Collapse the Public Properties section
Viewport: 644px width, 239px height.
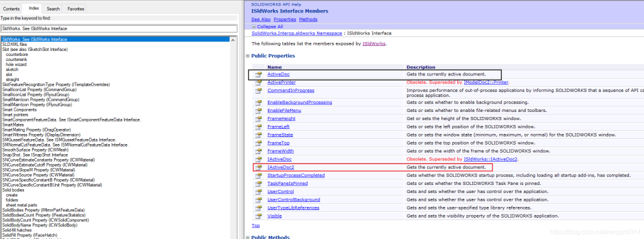pos(248,56)
